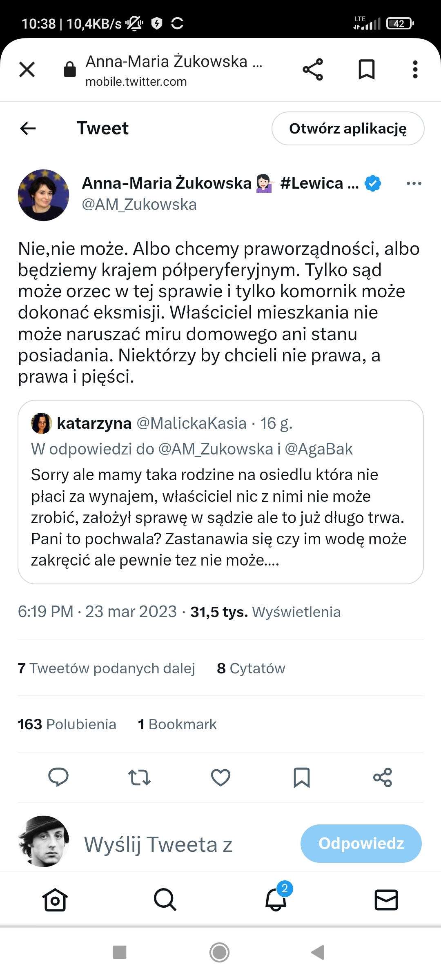The height and width of the screenshot is (980, 441).
Task: Toggle the browser bookmark icon in the top bar
Action: tap(366, 69)
